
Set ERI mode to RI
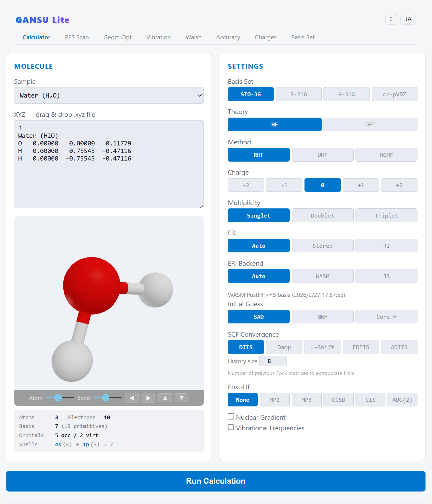pos(386,246)
